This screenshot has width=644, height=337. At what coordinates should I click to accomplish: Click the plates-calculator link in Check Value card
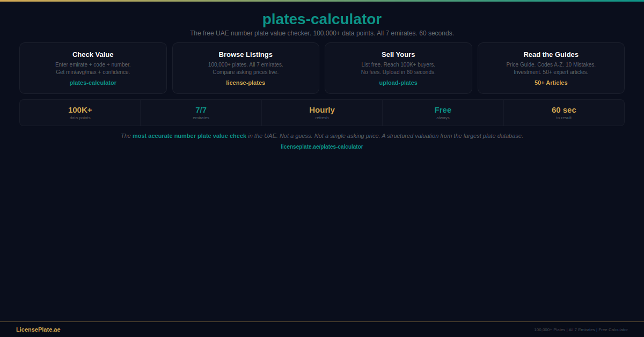point(93,83)
